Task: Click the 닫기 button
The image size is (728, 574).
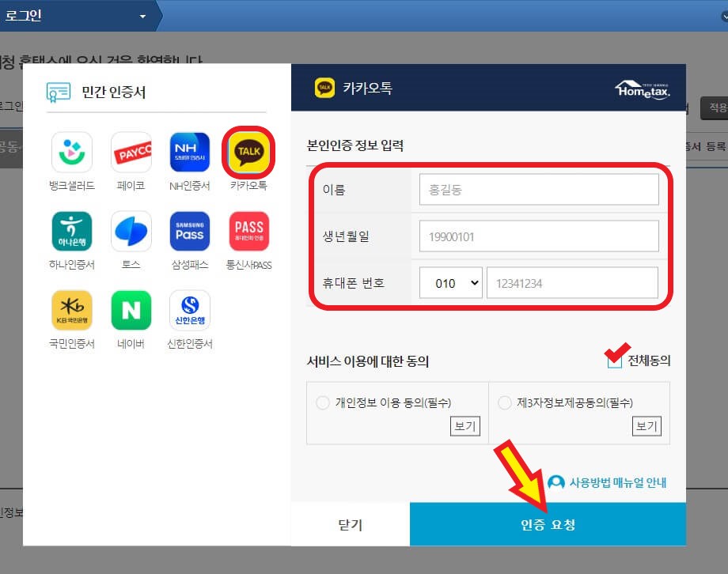Action: click(x=351, y=524)
